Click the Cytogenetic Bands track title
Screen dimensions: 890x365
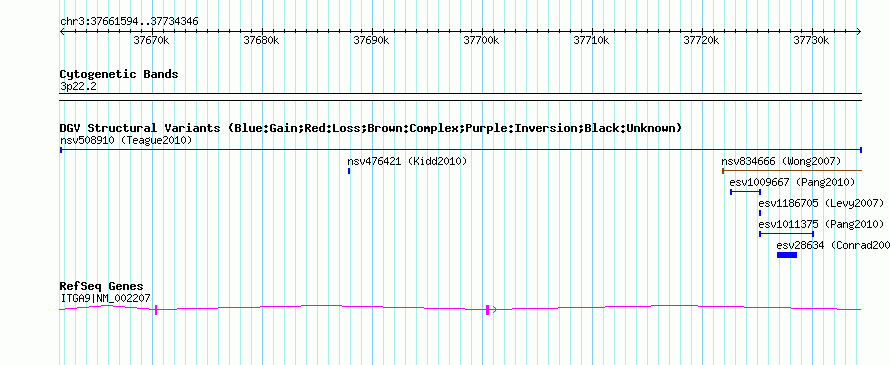119,74
